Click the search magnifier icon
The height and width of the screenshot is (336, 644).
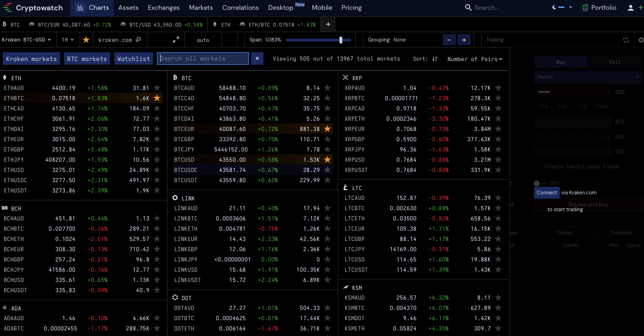coord(468,7)
